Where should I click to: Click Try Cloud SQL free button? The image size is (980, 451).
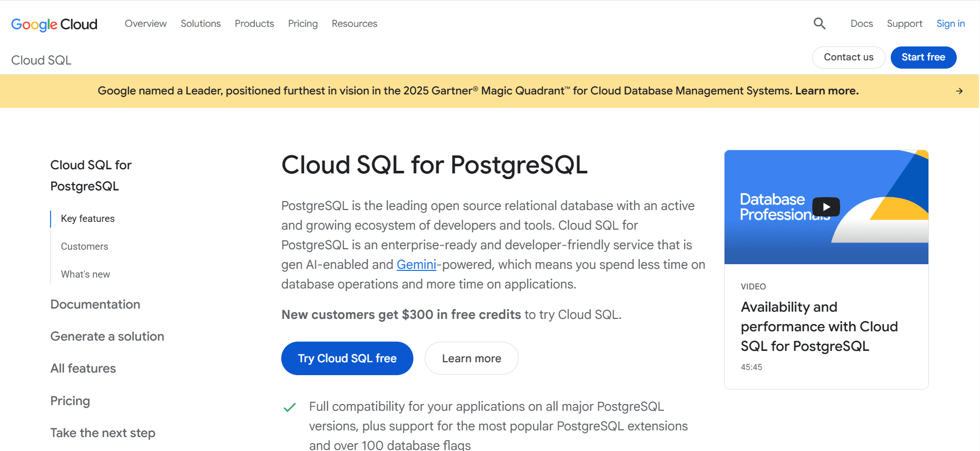coord(347,359)
